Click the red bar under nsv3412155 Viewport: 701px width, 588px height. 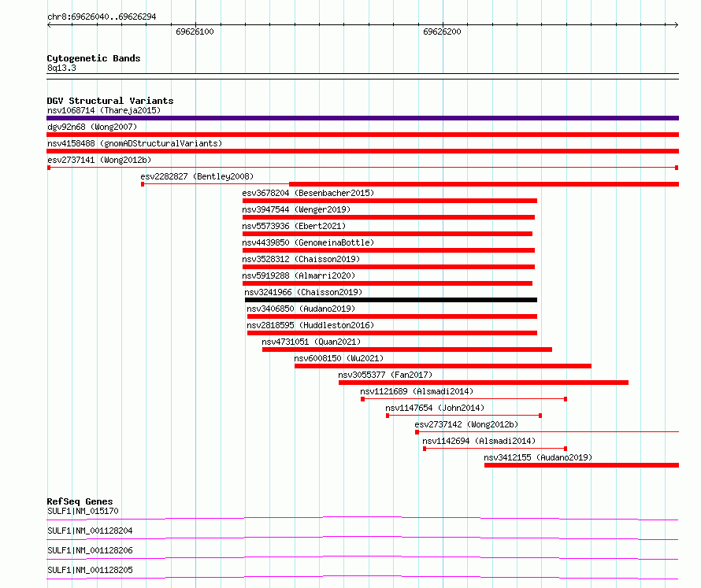[x=581, y=465]
